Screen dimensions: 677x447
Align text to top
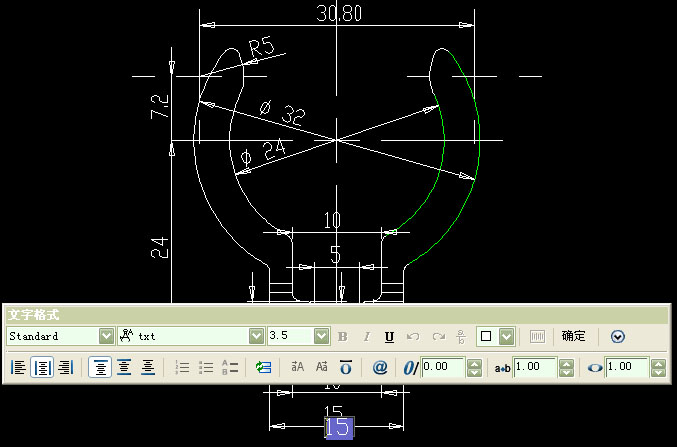click(100, 368)
